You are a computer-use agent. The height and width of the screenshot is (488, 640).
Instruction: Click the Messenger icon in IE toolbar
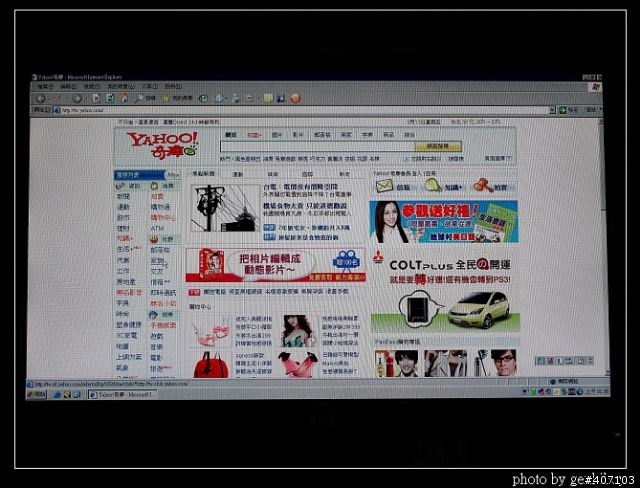[x=281, y=98]
